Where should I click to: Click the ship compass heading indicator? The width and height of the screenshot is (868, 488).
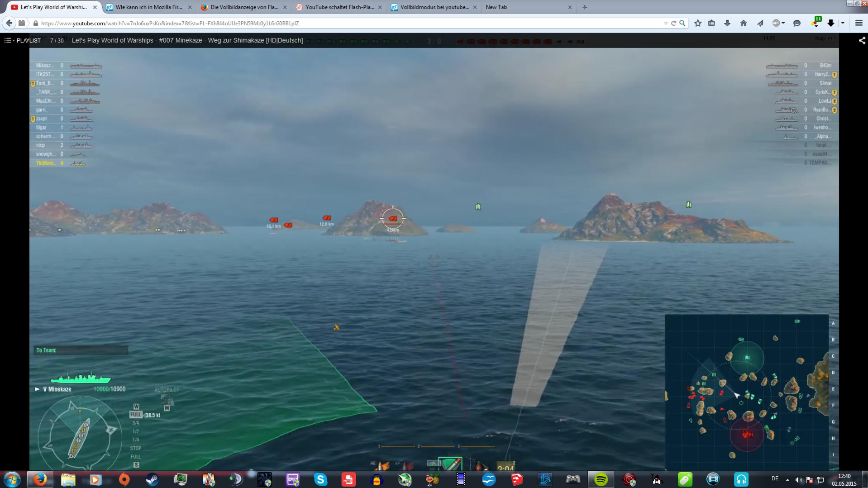(80, 433)
